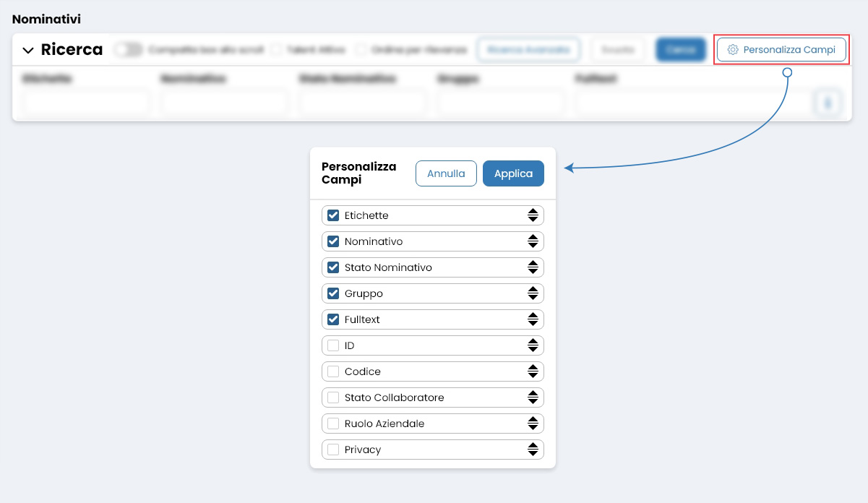Click the Annulla button
Viewport: 868px width, 503px height.
[446, 173]
